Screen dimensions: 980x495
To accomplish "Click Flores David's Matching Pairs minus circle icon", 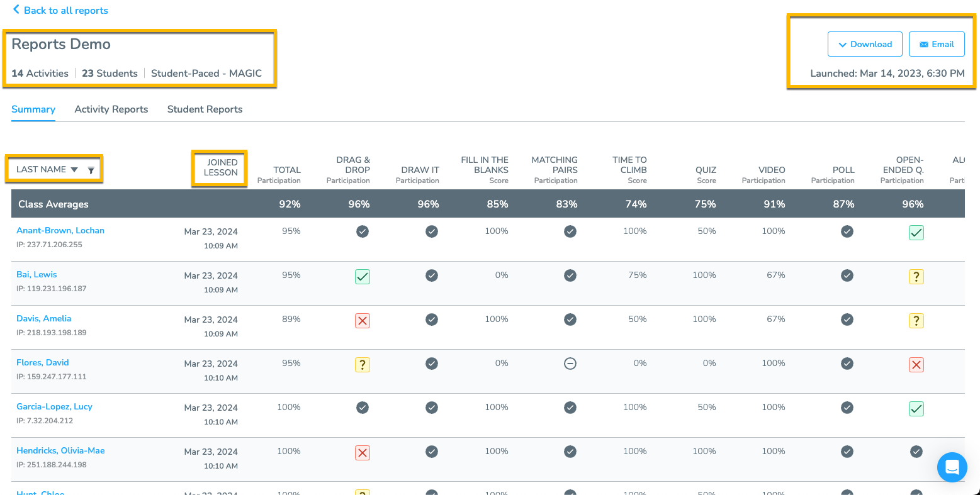I will pos(570,364).
